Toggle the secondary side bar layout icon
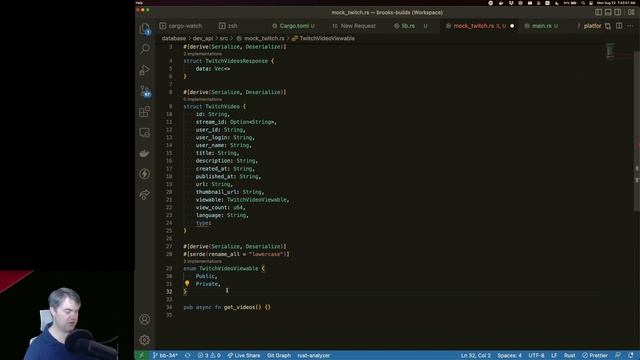 pyautogui.click(x=618, y=12)
